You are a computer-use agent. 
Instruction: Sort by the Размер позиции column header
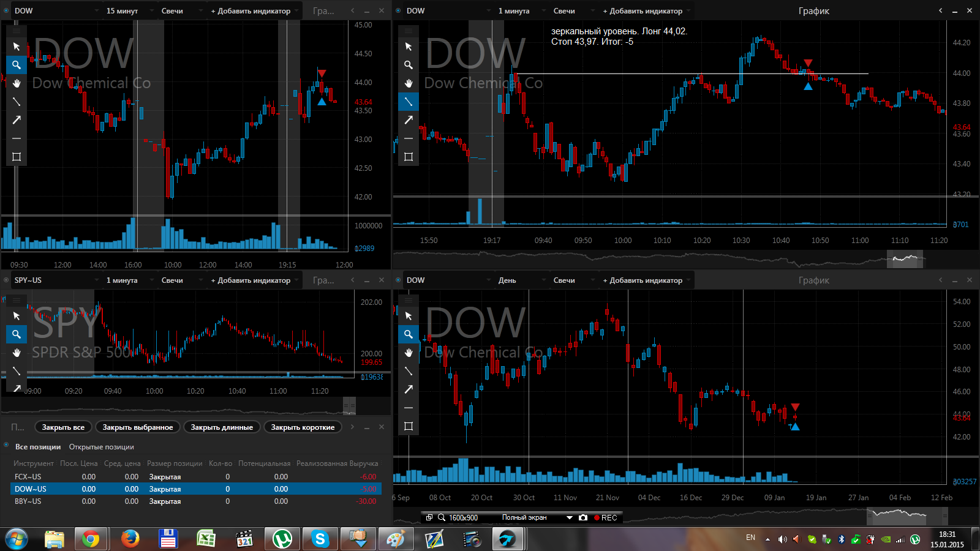[175, 463]
